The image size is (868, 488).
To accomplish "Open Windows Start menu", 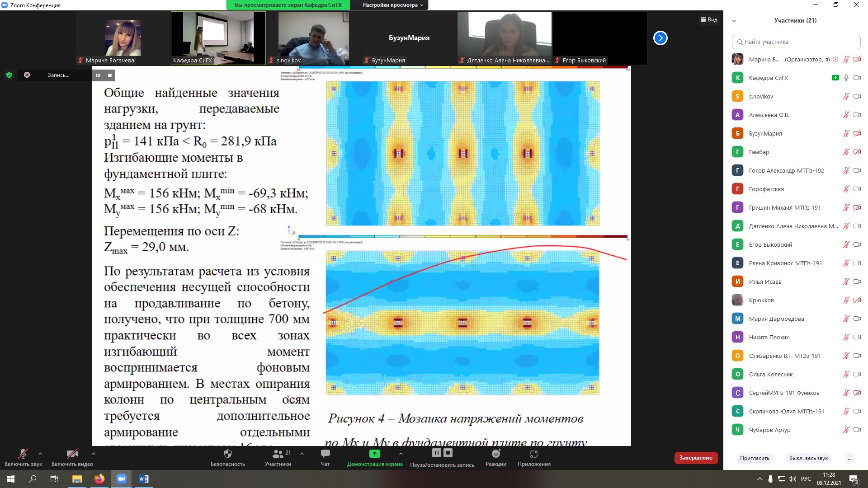I will [x=11, y=479].
